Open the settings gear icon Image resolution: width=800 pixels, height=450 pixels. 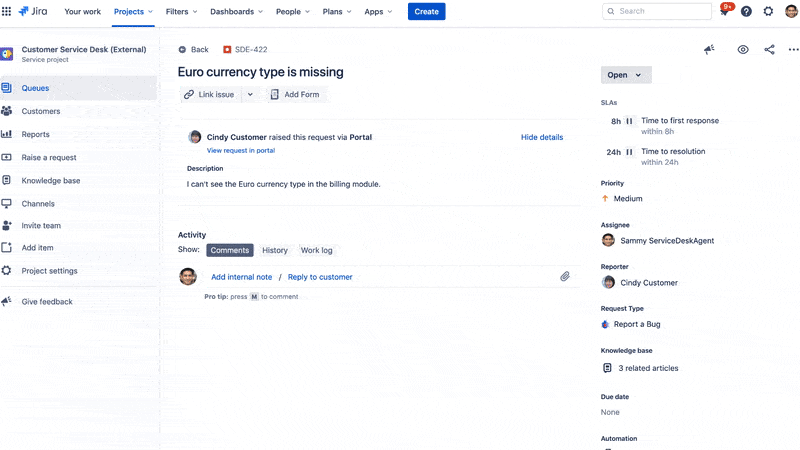point(768,11)
